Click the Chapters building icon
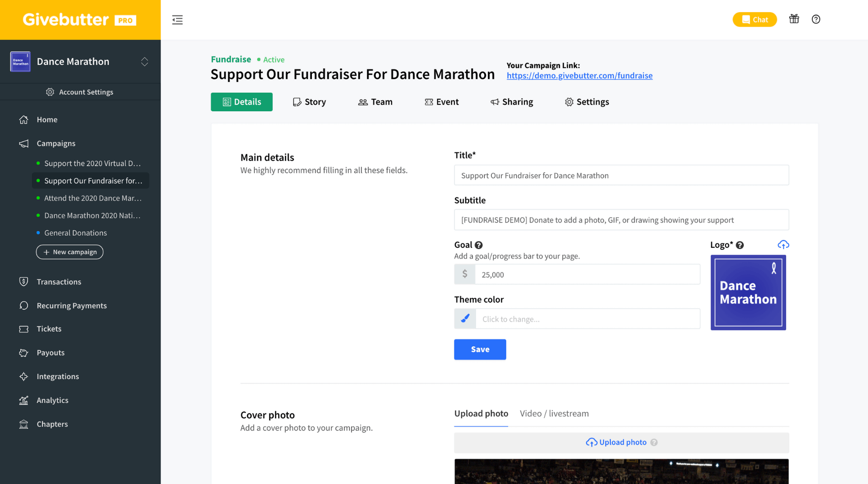 point(24,424)
